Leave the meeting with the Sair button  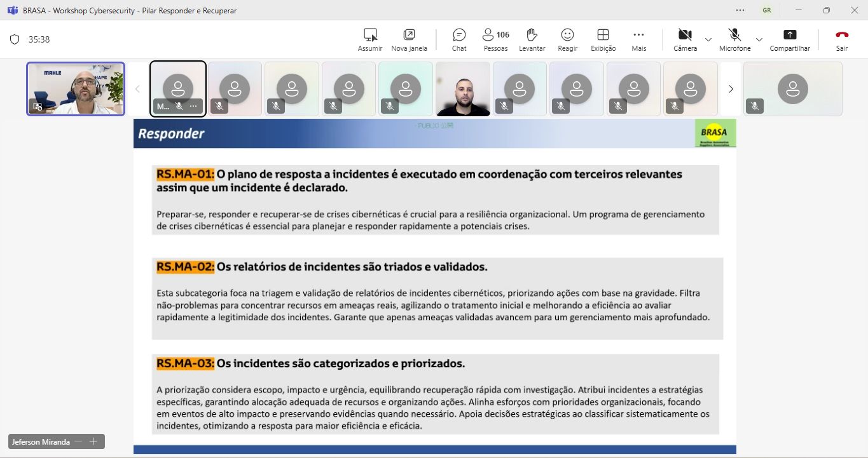click(x=842, y=39)
